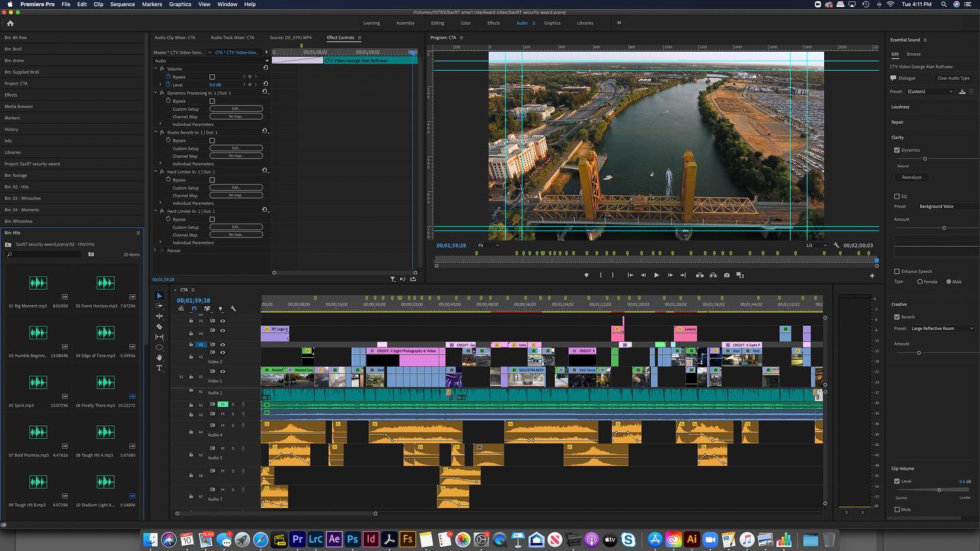980x551 pixels.
Task: Select the Female speech type
Action: pyautogui.click(x=920, y=282)
